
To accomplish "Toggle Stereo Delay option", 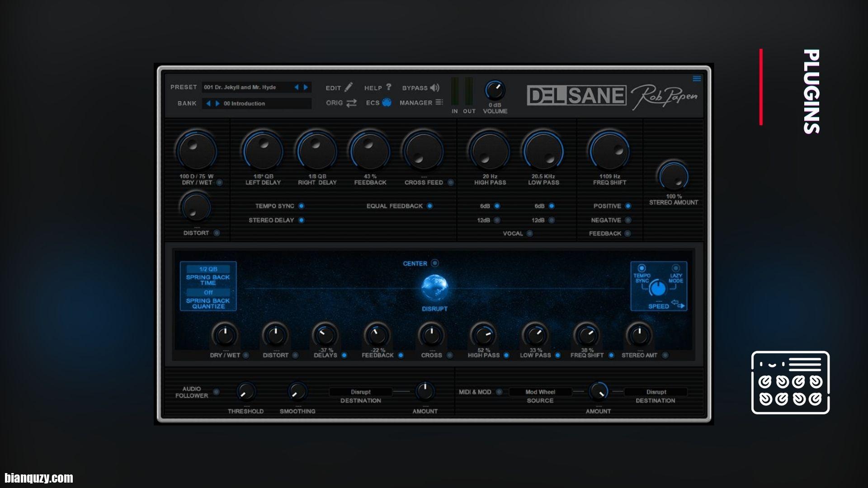I will click(302, 220).
